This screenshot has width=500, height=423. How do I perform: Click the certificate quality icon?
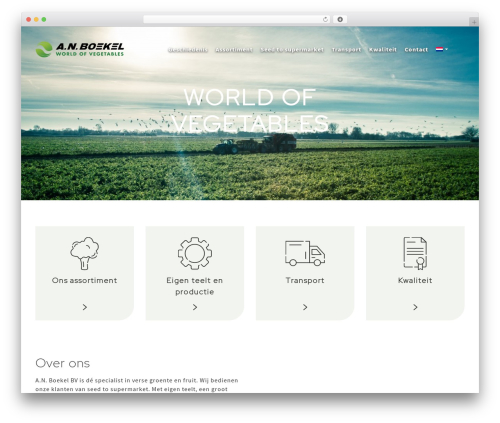(x=415, y=253)
